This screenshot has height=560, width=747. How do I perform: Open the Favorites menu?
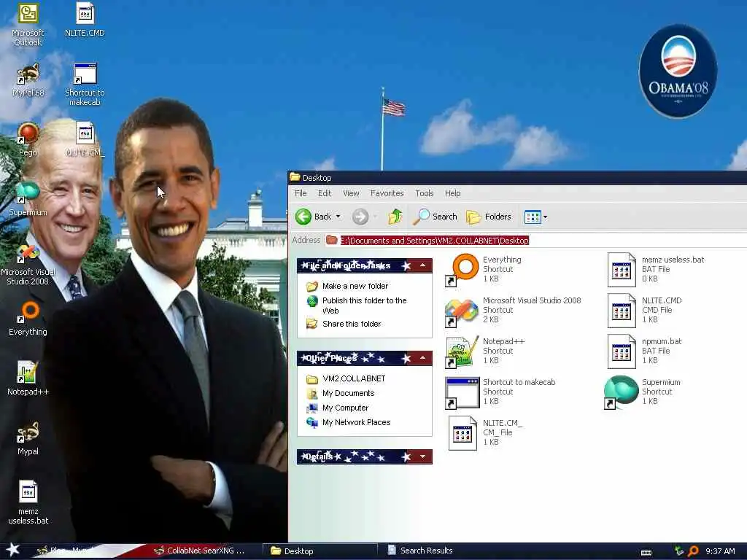(x=387, y=192)
